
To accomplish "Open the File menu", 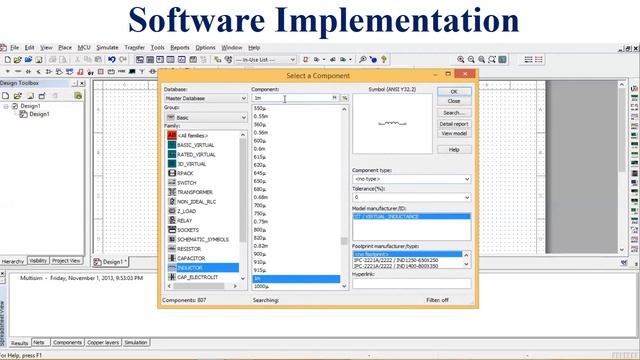I will point(14,48).
